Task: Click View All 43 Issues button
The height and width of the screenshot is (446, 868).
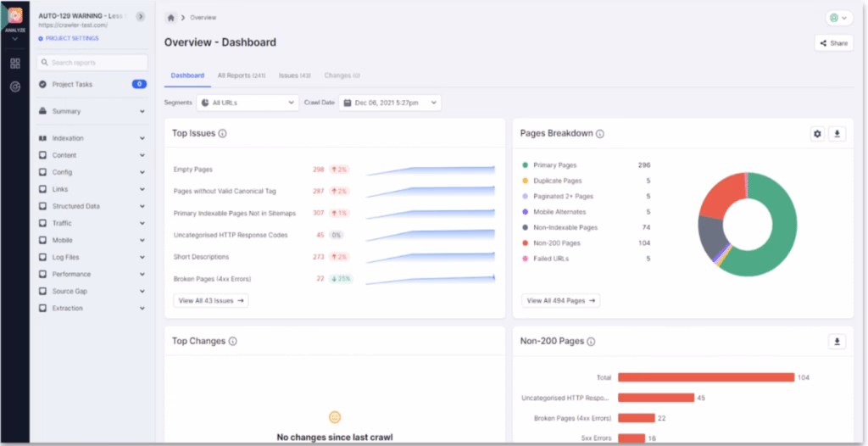Action: point(210,300)
